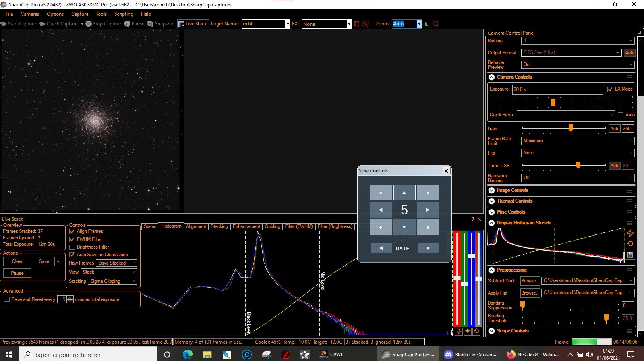Click the Gain slider handle
644x361 pixels.
571,128
